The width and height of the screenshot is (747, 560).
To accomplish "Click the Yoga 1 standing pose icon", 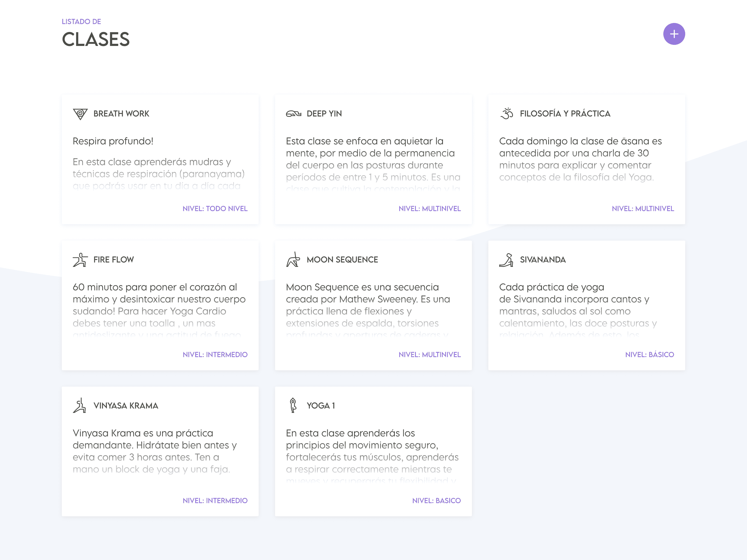I will click(293, 405).
